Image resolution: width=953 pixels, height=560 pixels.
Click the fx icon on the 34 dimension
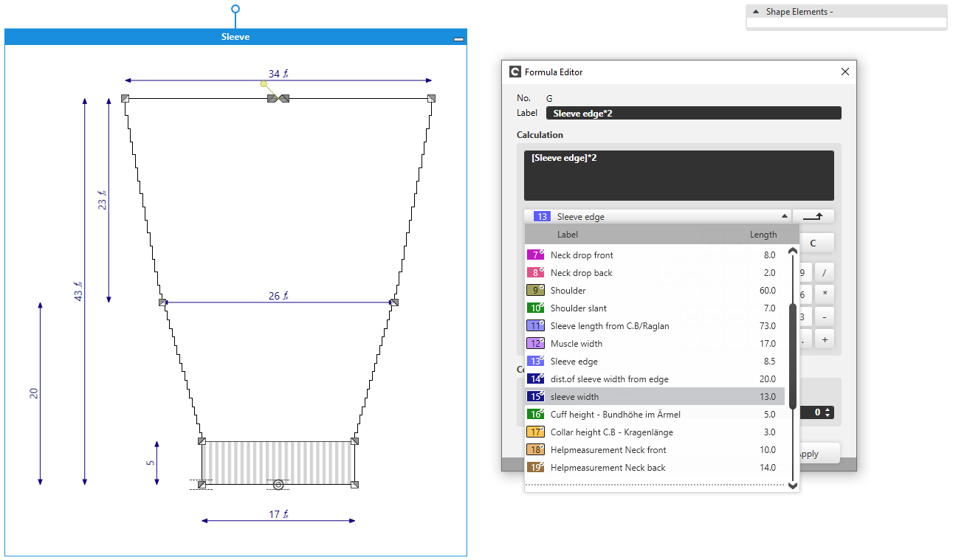pyautogui.click(x=284, y=74)
